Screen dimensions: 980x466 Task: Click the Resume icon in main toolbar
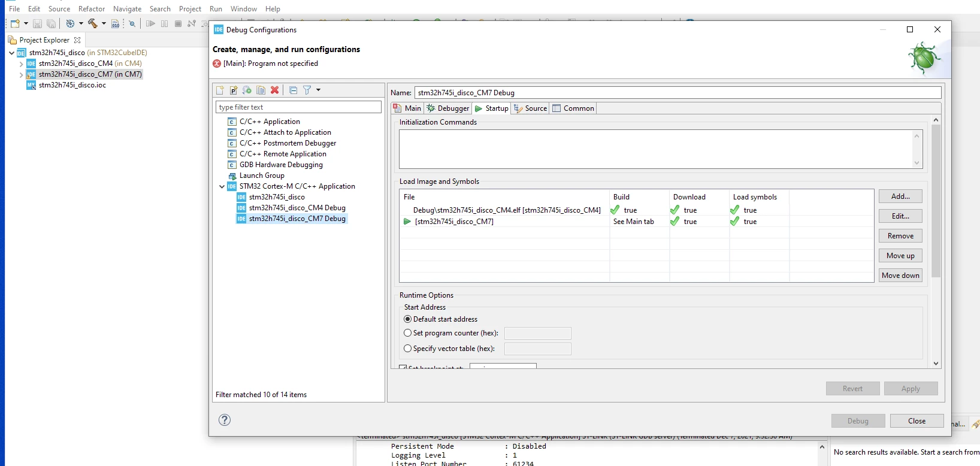tap(150, 23)
